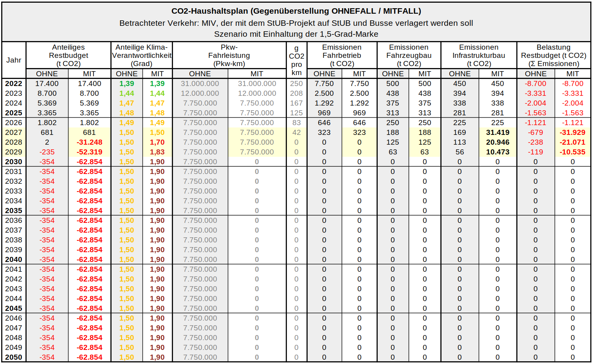
Task: Select Fahrbetrieb MIT value '2.500' for 2023
Action: click(x=359, y=93)
